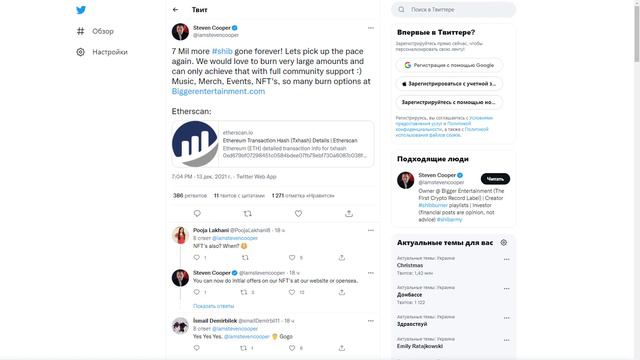
Task: Open the Etherscan transaction link card
Action: click(x=273, y=144)
